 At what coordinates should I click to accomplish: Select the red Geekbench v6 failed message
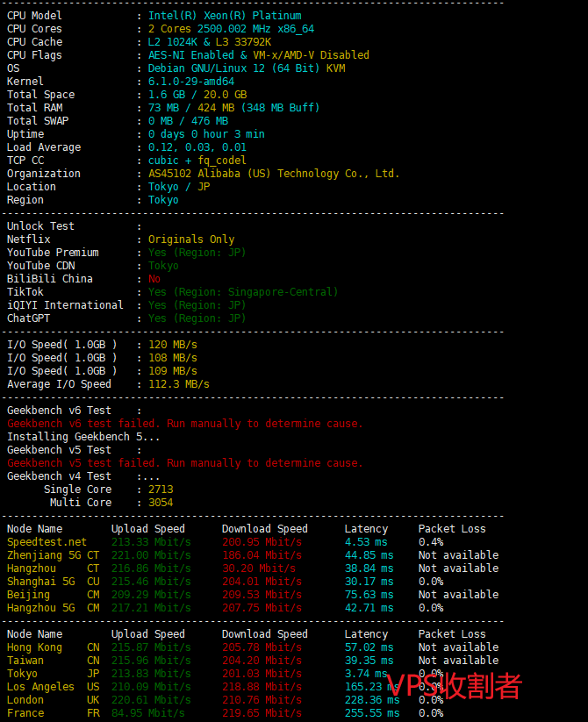[x=184, y=424]
